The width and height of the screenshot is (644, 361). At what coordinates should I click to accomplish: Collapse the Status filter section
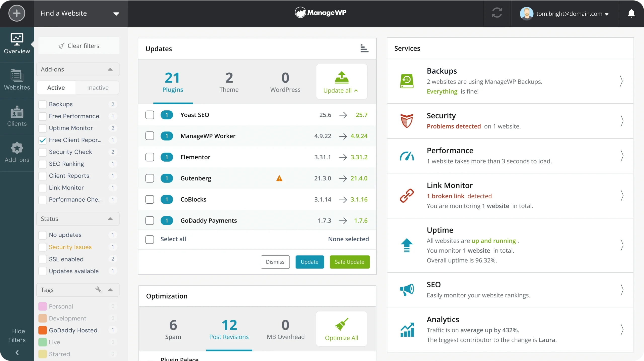click(x=110, y=219)
